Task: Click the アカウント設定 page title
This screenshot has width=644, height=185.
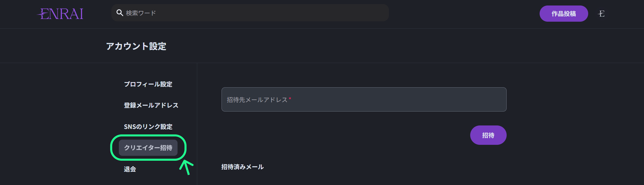Action: point(136,46)
